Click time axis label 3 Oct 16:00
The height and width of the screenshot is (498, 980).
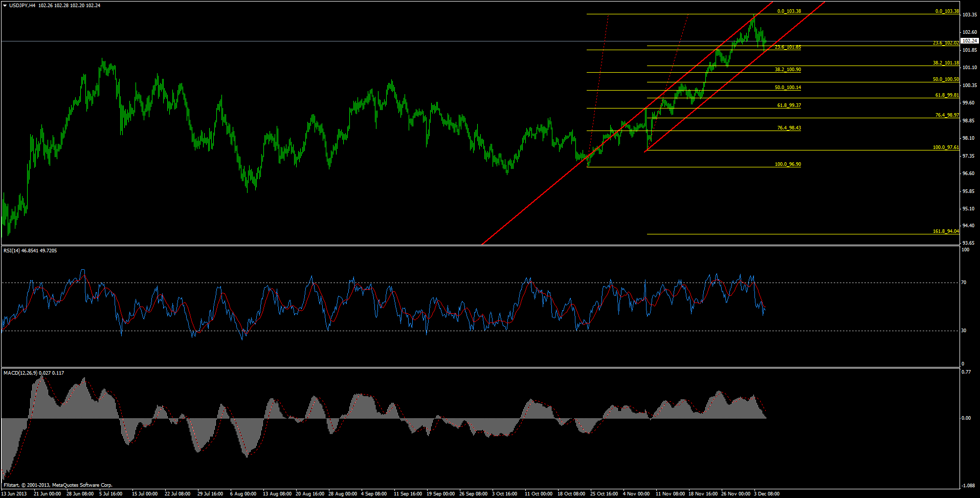tap(505, 494)
